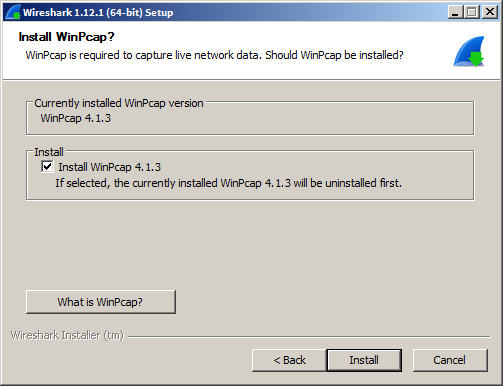Start installation with the Install button

click(x=364, y=360)
